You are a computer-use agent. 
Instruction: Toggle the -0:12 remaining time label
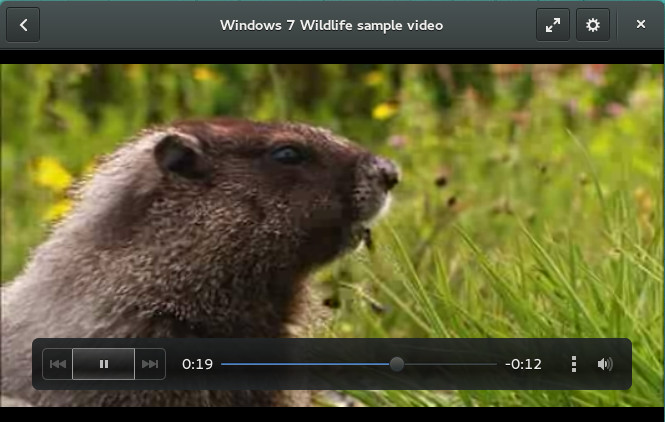click(523, 364)
